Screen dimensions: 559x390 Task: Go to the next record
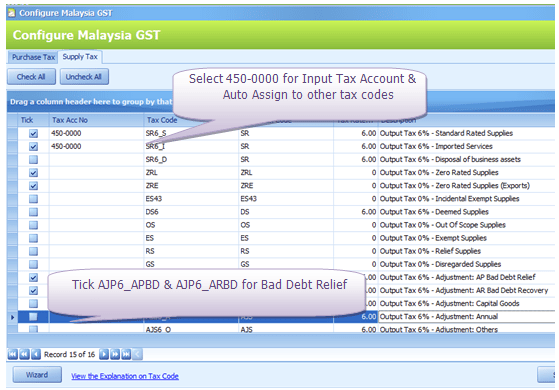(104, 354)
